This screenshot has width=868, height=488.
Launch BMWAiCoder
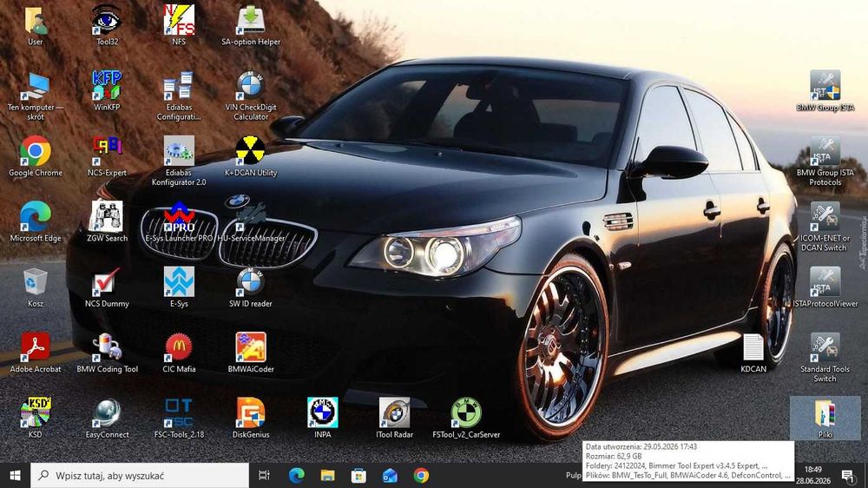coord(251,353)
